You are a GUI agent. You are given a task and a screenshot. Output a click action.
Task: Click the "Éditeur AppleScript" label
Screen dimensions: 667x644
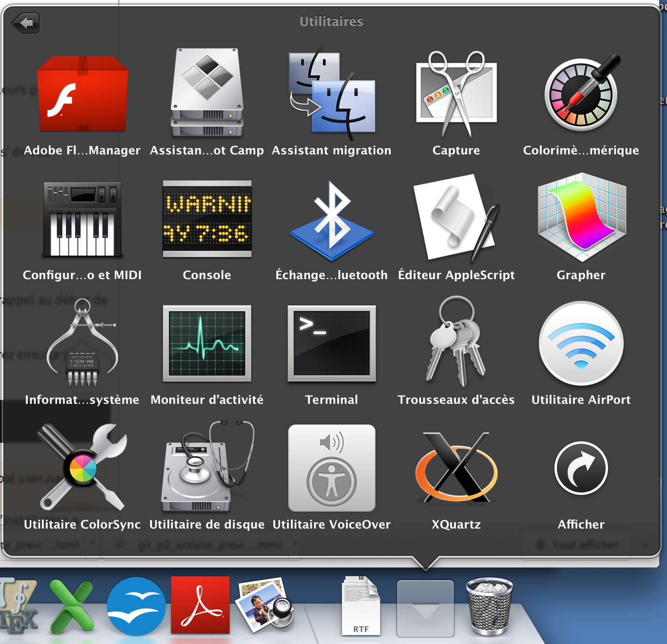457,276
